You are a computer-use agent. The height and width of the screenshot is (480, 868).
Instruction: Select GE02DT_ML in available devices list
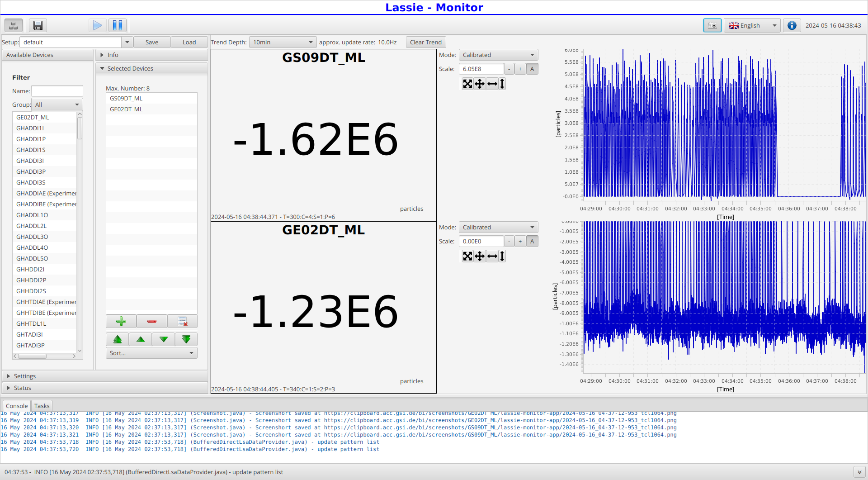(x=45, y=117)
